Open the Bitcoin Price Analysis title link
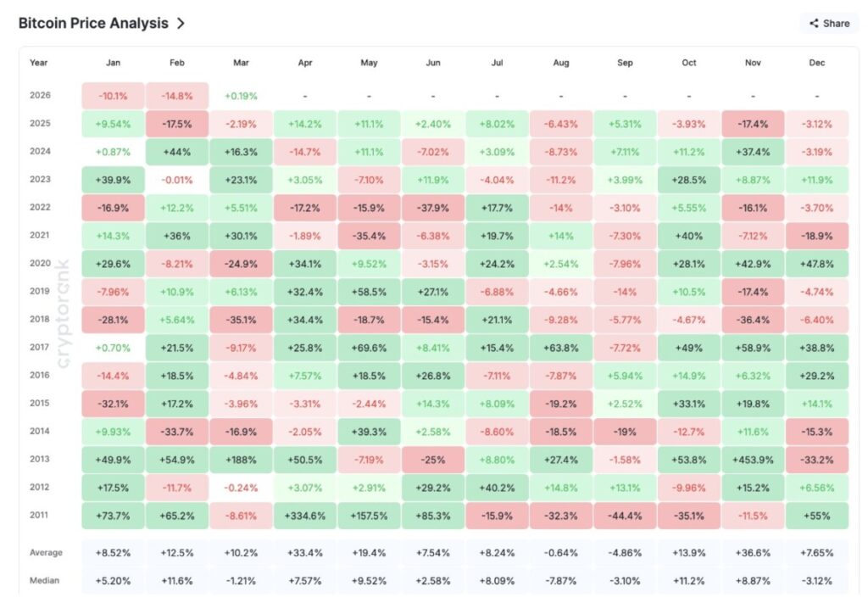 tap(93, 24)
